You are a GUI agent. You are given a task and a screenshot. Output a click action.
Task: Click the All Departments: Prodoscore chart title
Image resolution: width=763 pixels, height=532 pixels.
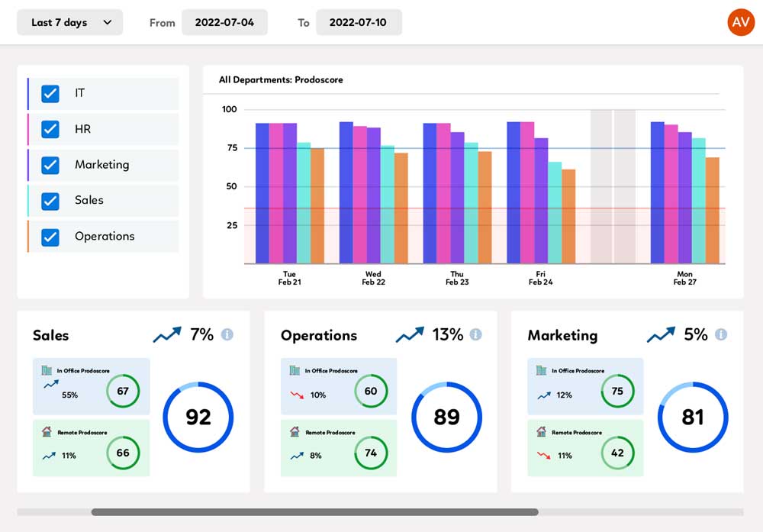click(x=281, y=80)
